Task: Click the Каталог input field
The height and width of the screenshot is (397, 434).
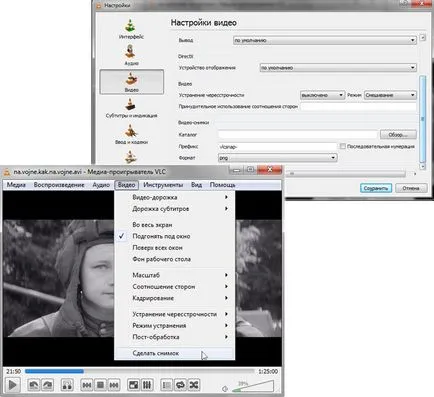Action: (x=297, y=135)
